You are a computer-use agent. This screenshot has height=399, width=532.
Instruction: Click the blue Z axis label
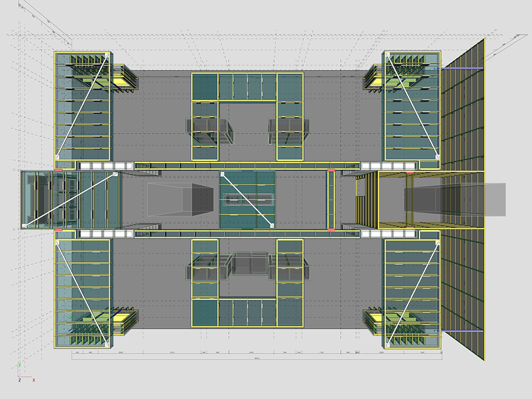pos(19,381)
